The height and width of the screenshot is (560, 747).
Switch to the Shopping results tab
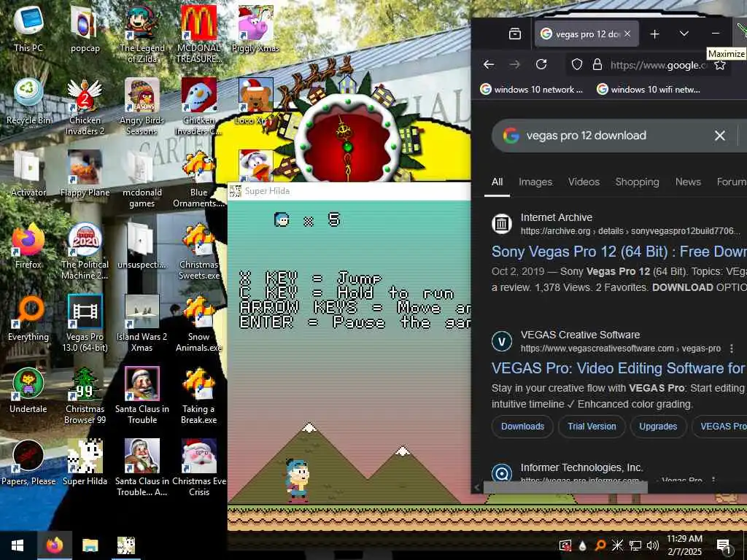pos(637,182)
